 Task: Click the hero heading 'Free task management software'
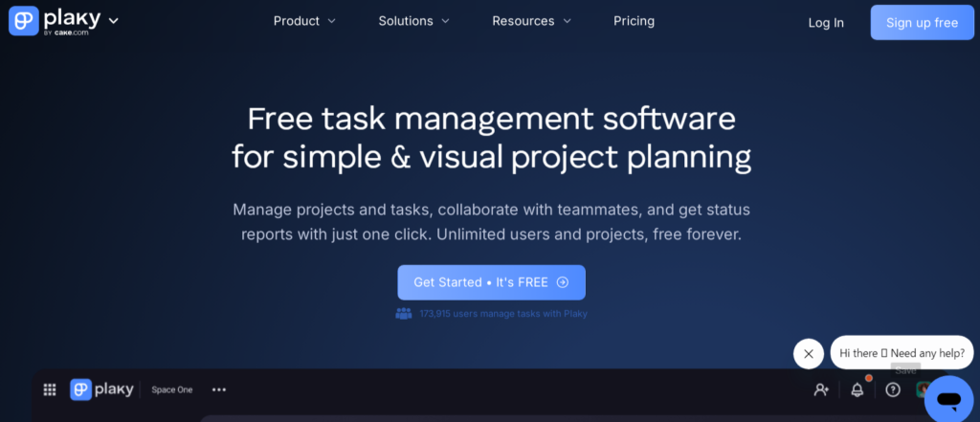click(x=491, y=119)
